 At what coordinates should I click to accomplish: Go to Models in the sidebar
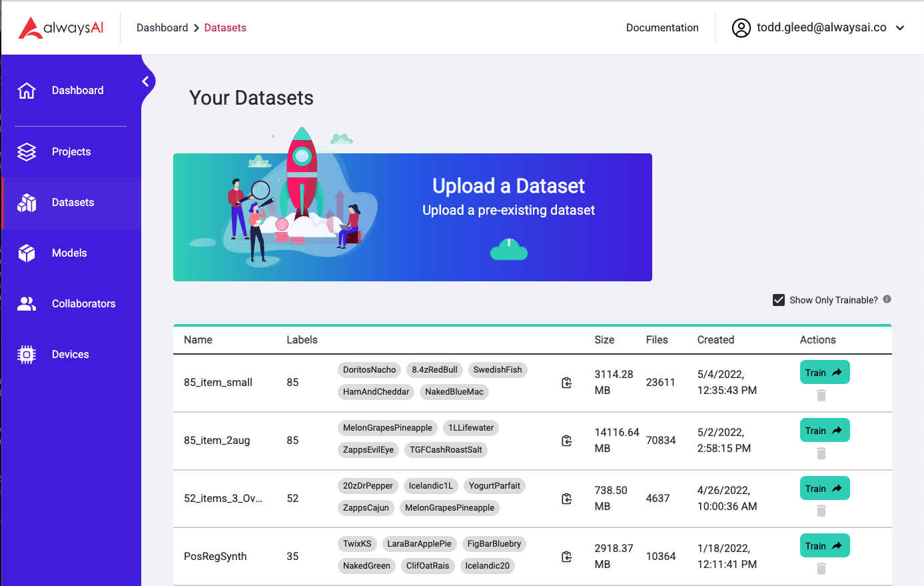(x=69, y=253)
